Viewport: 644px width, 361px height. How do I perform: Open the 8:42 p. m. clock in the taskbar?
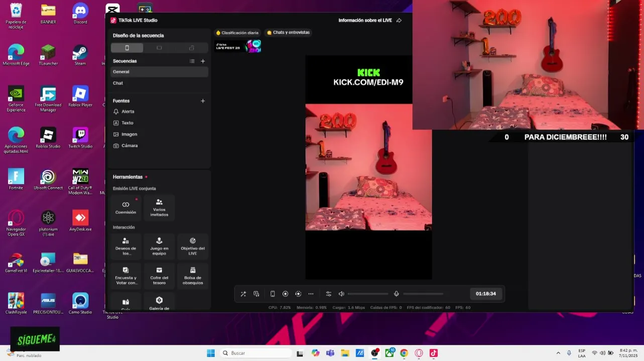tap(628, 352)
